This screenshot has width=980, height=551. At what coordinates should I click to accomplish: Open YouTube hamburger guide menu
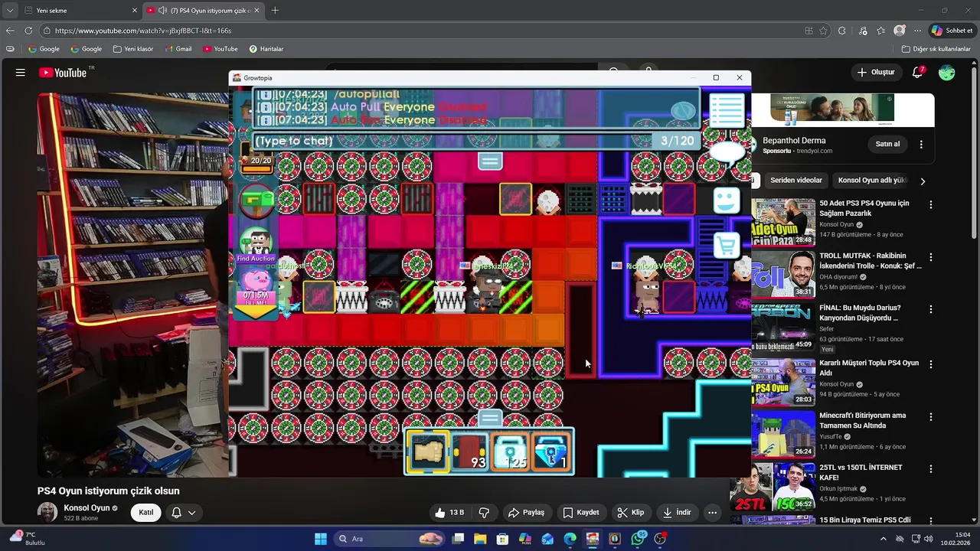(21, 73)
